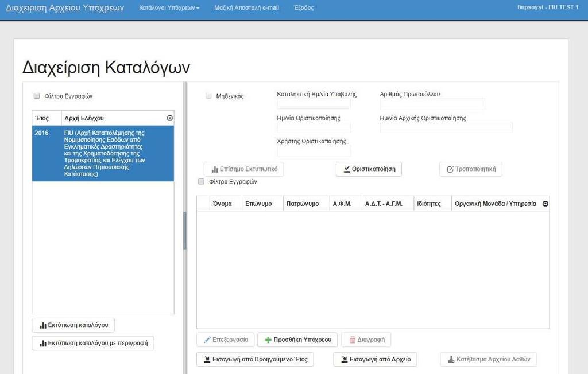The image size is (588, 374).
Task: Click Εισαγωγή από Προηγούμενο Έτος button
Action: click(x=255, y=359)
